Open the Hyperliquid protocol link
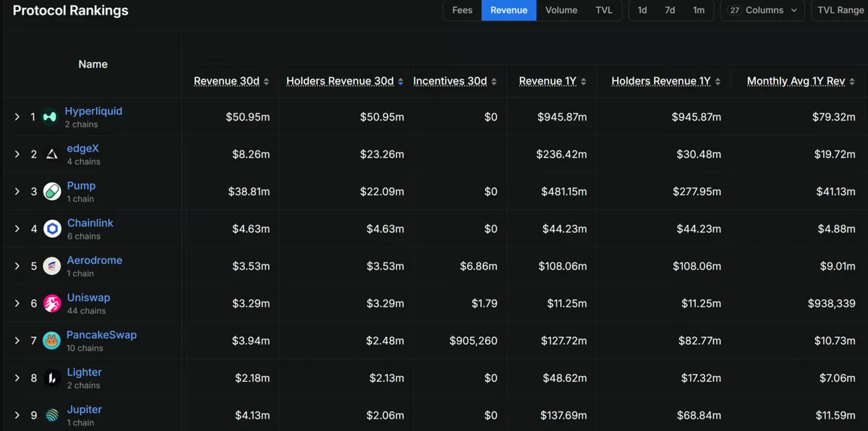 pos(93,111)
